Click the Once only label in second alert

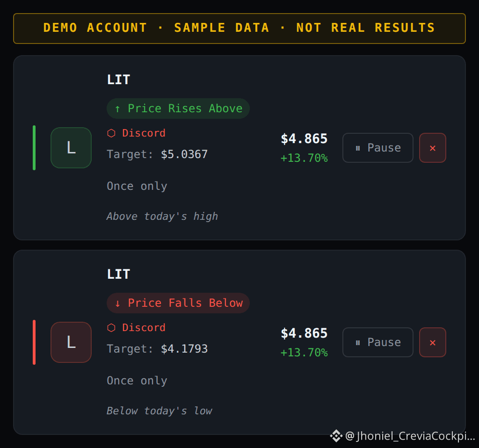pyautogui.click(x=137, y=381)
